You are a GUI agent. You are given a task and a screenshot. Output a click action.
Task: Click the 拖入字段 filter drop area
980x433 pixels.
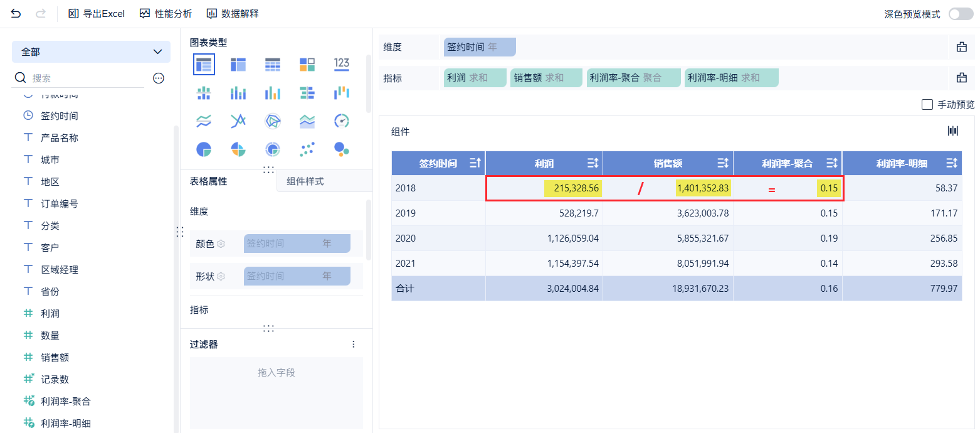[x=277, y=393]
